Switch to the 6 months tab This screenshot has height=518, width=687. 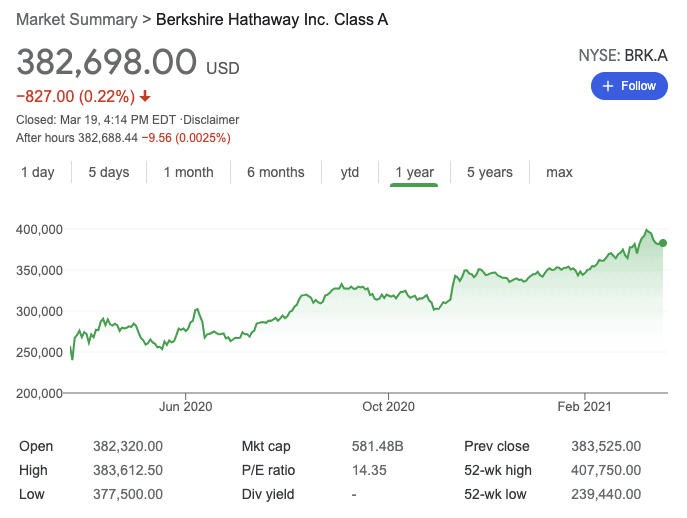pyautogui.click(x=276, y=172)
